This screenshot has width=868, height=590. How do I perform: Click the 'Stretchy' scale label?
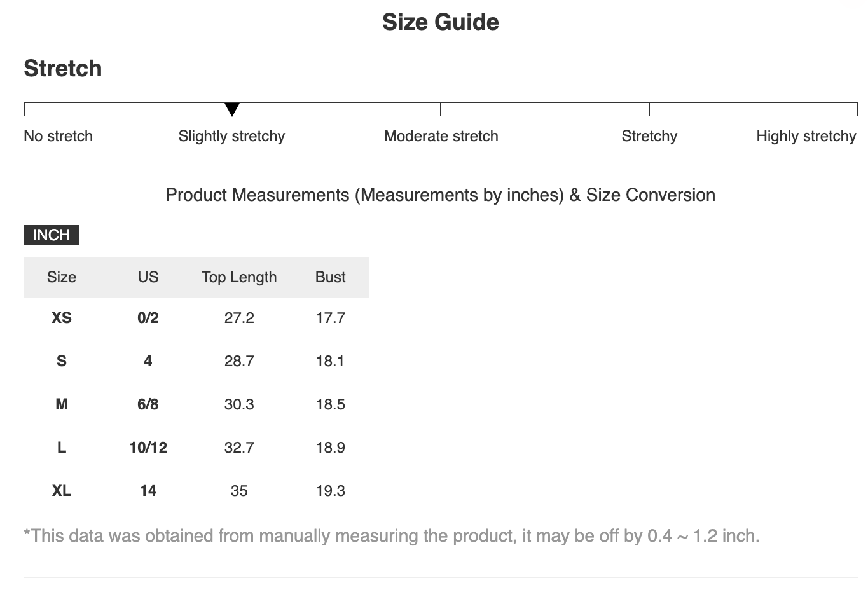click(649, 136)
